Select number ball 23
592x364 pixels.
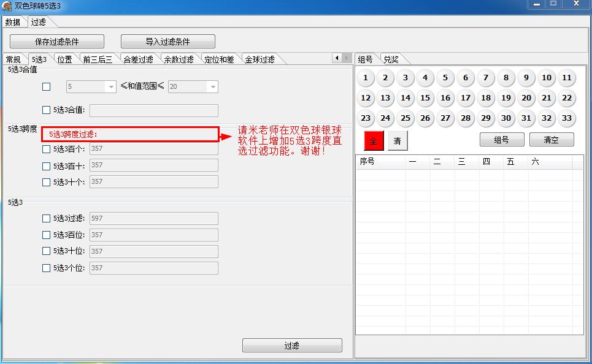tap(365, 118)
